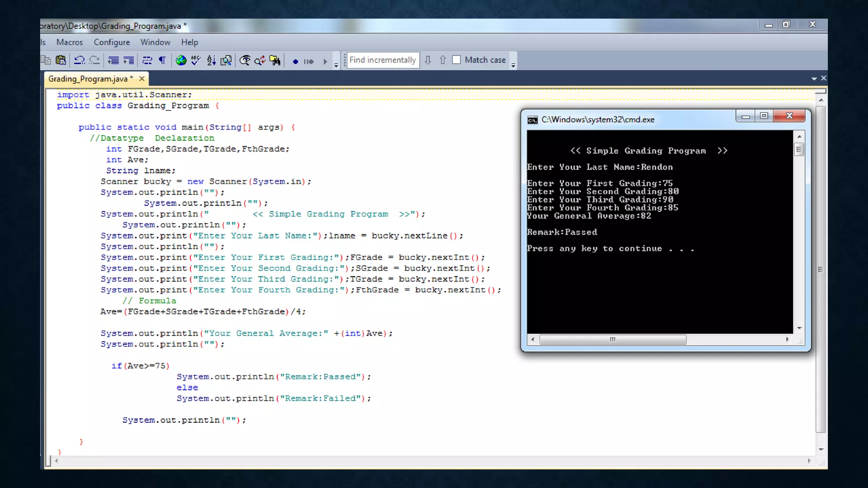
Task: Find next with the down arrow button
Action: click(428, 60)
